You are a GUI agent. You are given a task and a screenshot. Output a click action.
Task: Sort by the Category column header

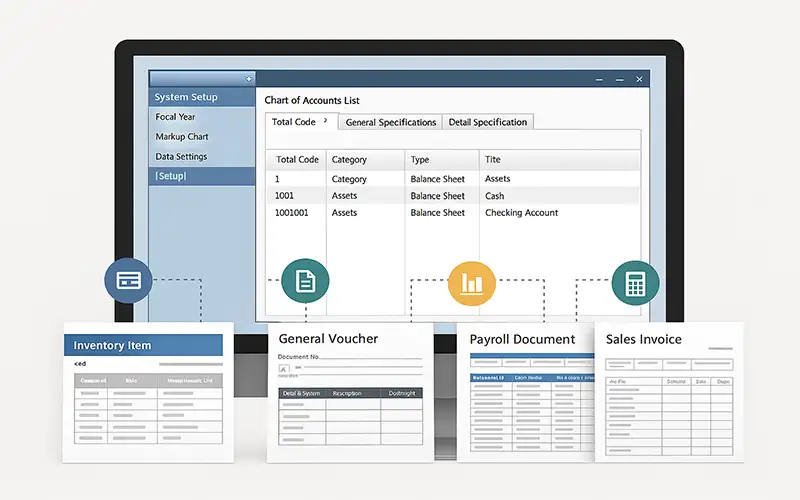pos(349,160)
